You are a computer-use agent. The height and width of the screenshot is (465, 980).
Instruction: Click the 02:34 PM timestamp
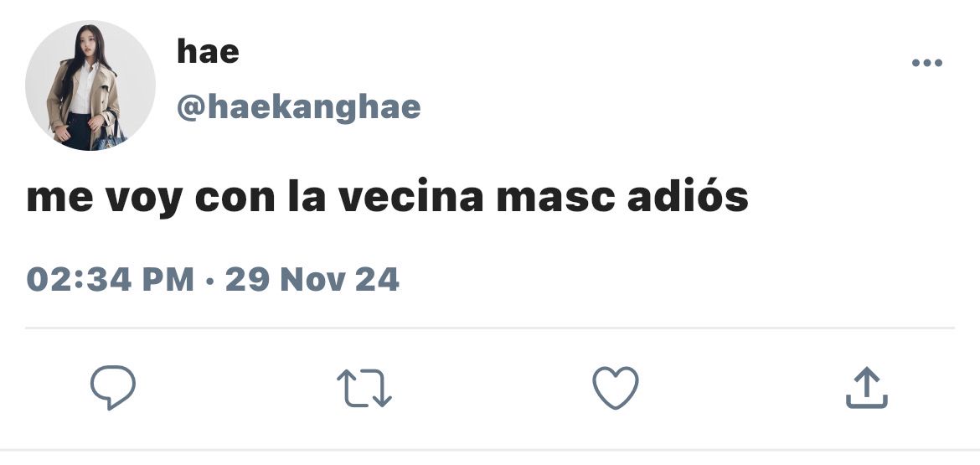[110, 279]
